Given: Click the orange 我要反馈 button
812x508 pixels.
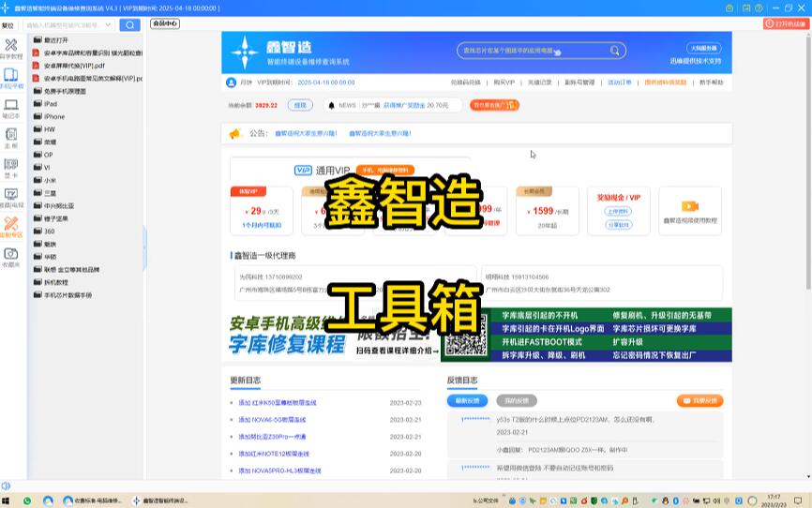Looking at the screenshot, I should pyautogui.click(x=699, y=400).
